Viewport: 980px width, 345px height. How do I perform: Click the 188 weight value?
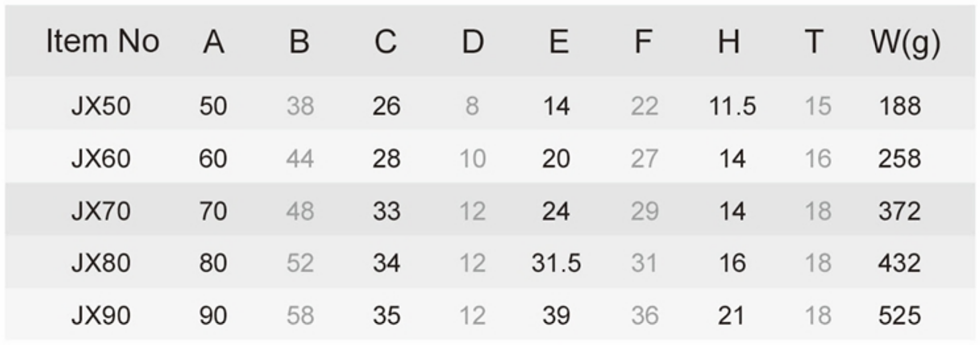pyautogui.click(x=900, y=106)
